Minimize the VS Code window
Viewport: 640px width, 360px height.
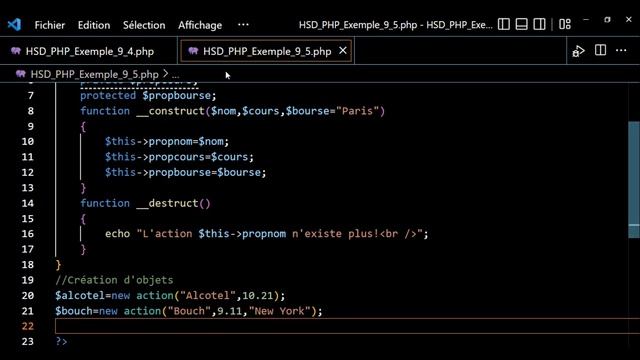tap(586, 20)
